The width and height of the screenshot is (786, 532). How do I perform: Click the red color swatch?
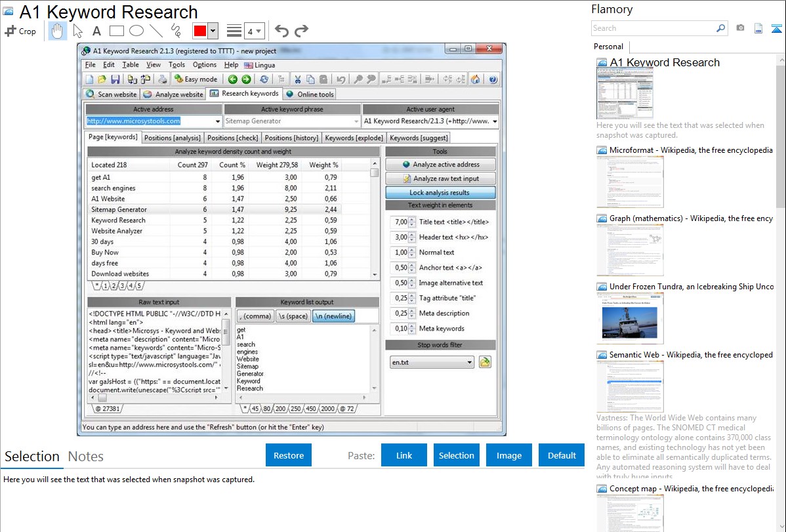(x=200, y=31)
